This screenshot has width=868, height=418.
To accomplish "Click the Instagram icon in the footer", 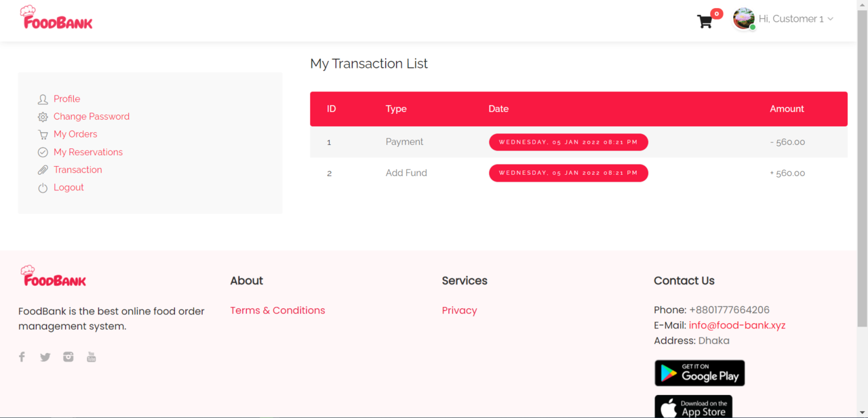I will click(x=68, y=356).
